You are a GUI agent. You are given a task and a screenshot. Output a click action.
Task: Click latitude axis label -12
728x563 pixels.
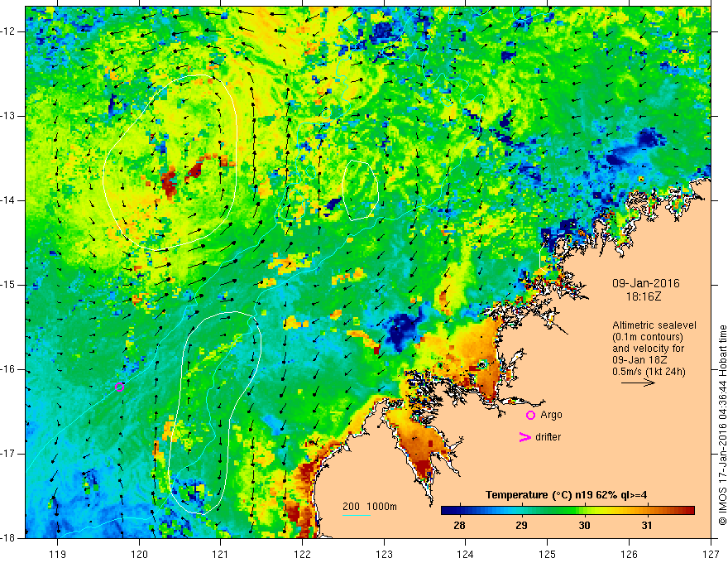point(9,31)
